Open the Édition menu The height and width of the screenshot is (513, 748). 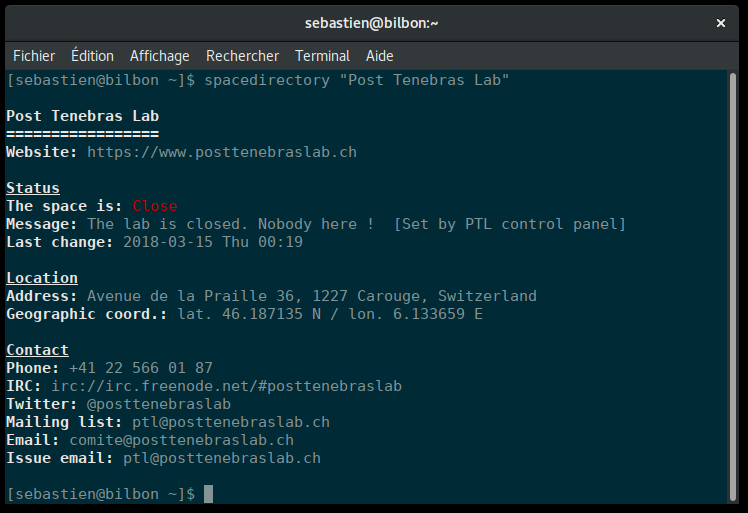point(92,56)
